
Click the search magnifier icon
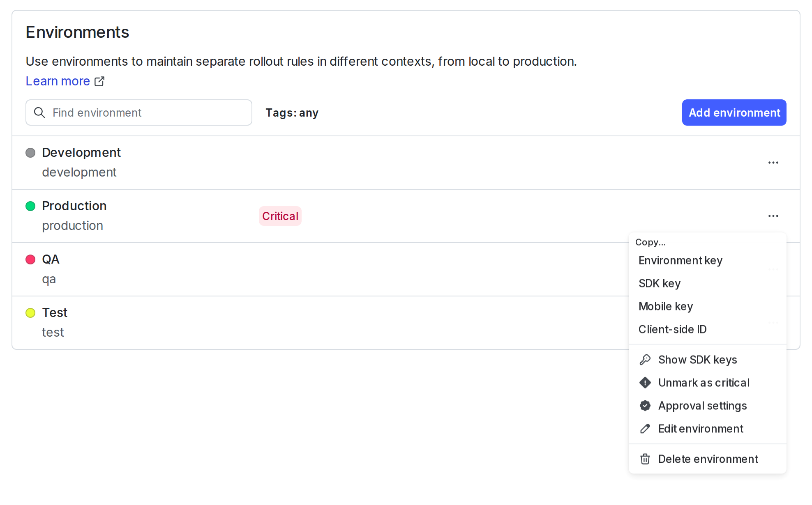coord(40,112)
